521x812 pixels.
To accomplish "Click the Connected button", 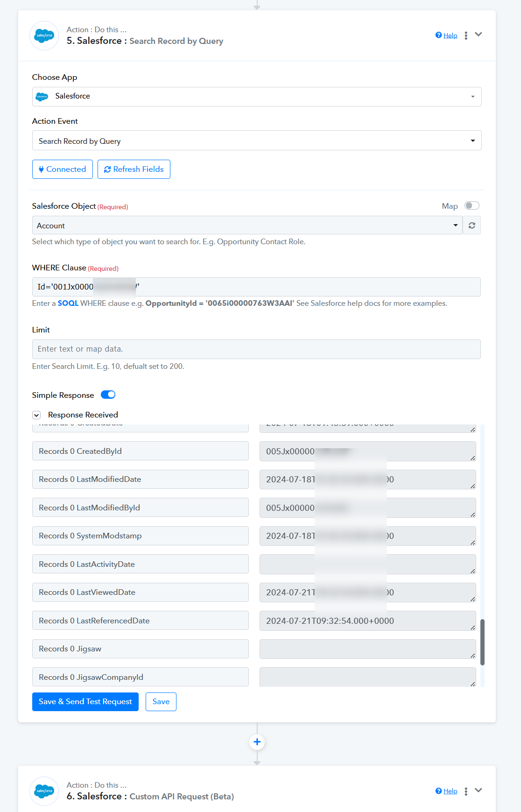I will pos(63,169).
